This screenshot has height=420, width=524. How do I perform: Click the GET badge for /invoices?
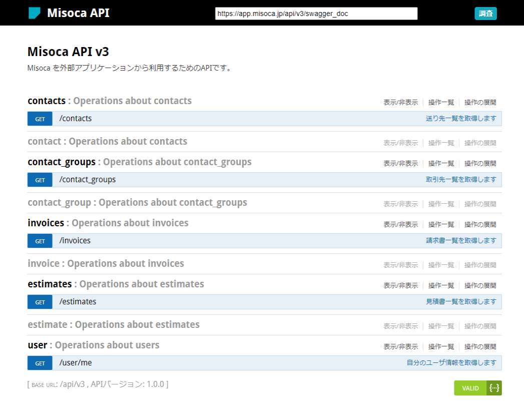[40, 241]
